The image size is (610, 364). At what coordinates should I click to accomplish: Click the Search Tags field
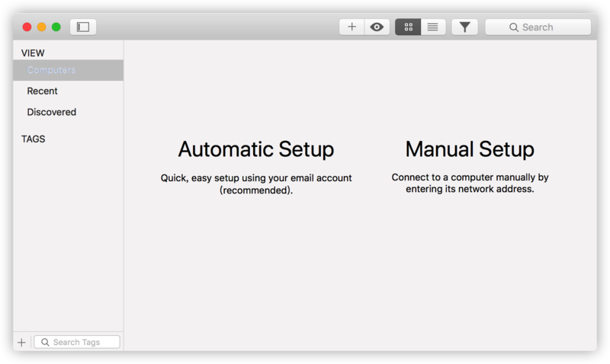(77, 342)
